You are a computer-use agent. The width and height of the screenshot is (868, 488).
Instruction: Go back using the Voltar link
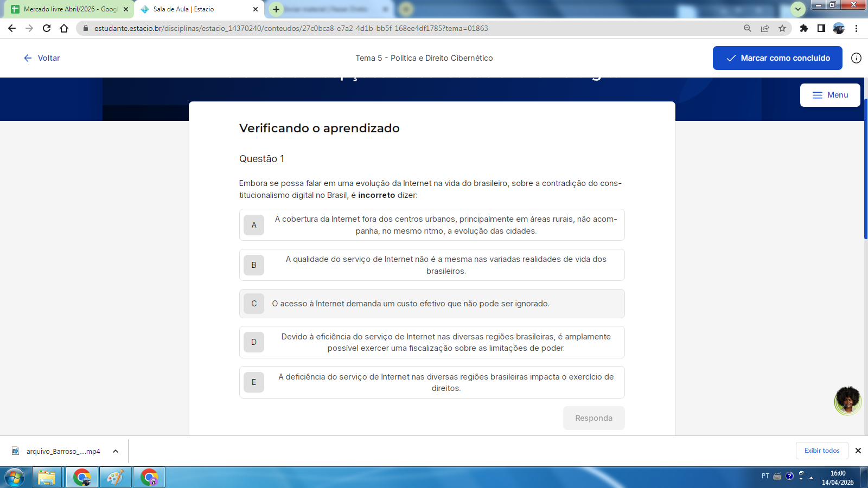click(x=42, y=58)
